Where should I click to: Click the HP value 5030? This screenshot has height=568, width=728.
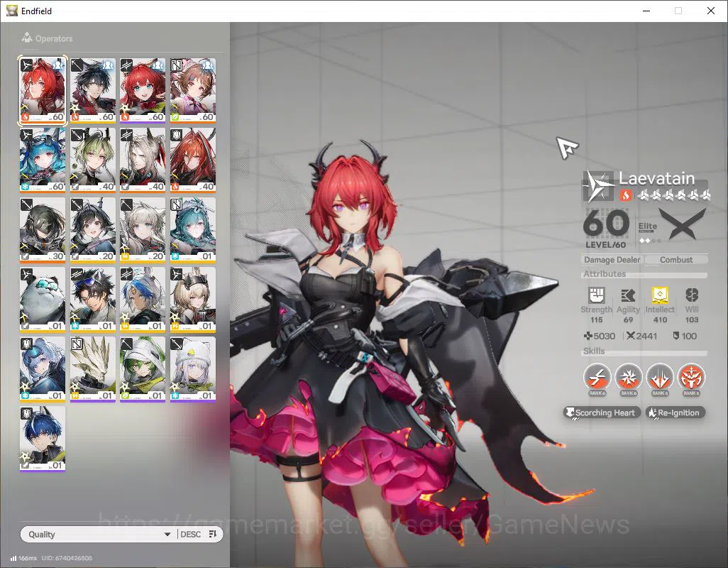600,336
